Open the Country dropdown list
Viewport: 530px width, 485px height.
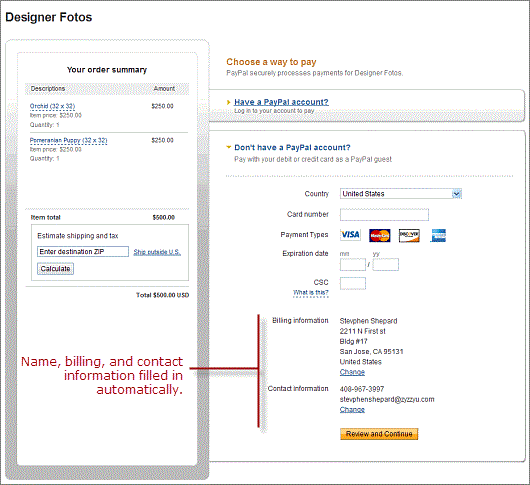[x=456, y=194]
